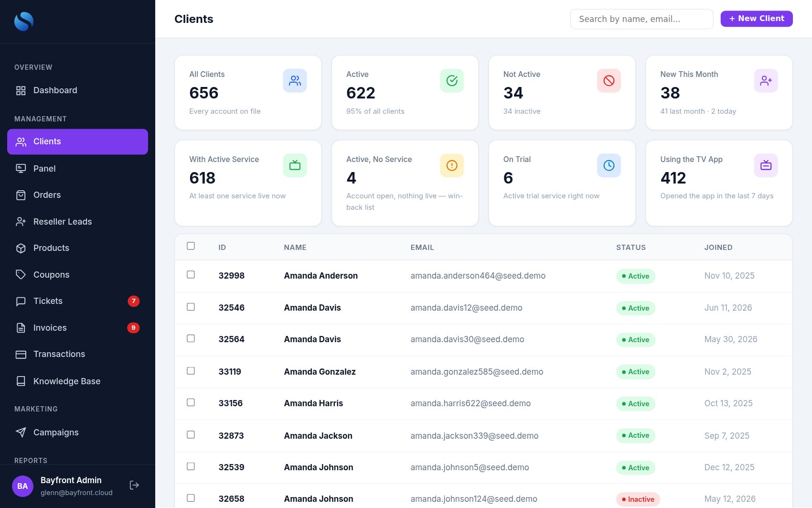The height and width of the screenshot is (508, 812).
Task: Click the Products box icon
Action: [x=21, y=248]
